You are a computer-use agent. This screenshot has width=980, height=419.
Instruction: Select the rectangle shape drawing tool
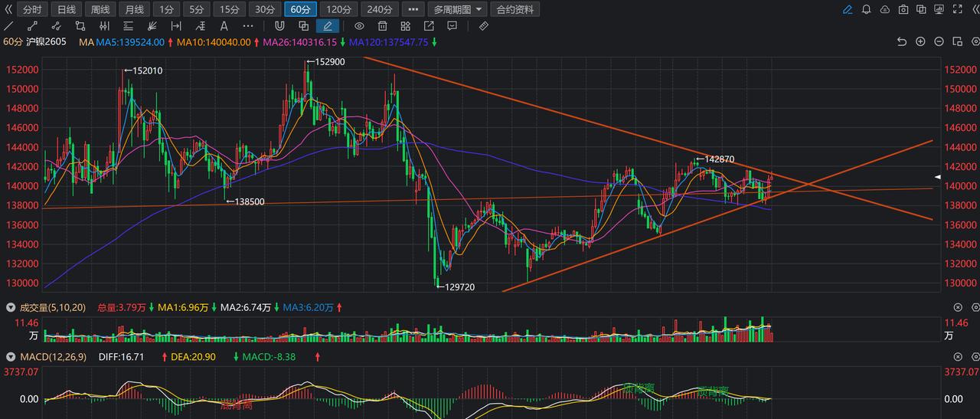(x=80, y=26)
